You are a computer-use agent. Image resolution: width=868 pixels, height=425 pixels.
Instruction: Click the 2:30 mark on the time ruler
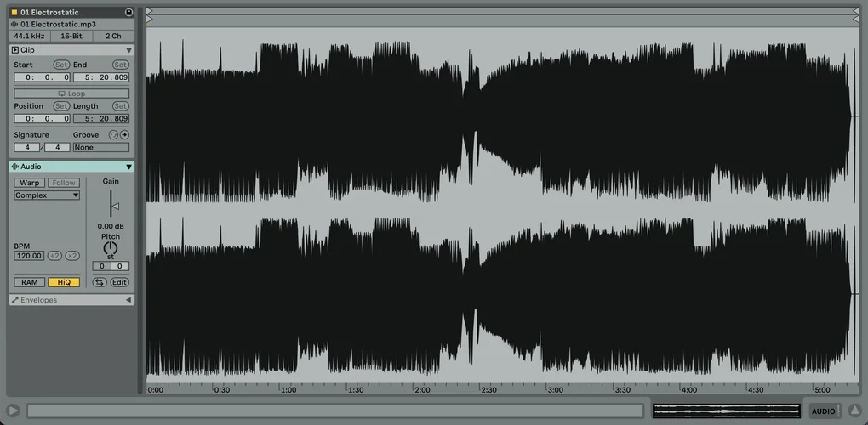(488, 390)
